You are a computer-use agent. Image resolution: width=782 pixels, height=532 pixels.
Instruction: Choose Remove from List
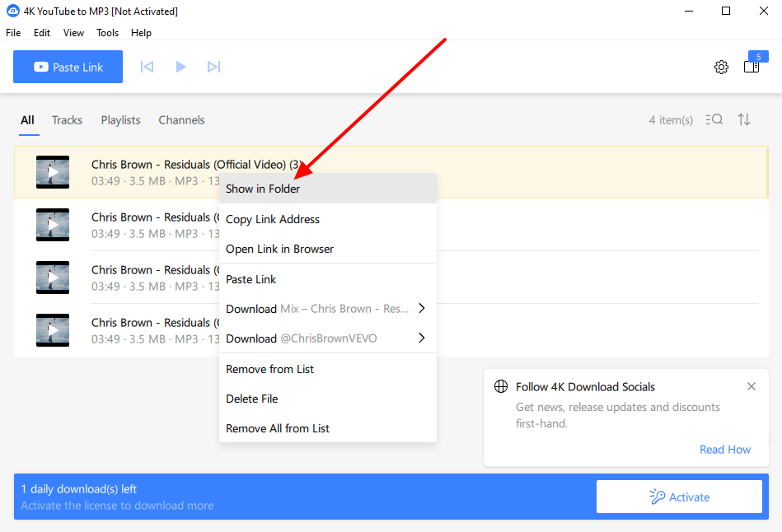(328, 369)
